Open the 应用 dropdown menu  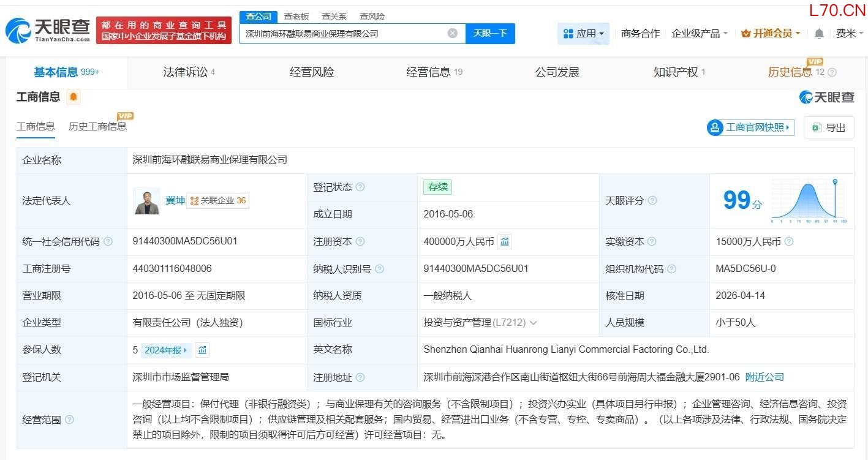tap(583, 34)
